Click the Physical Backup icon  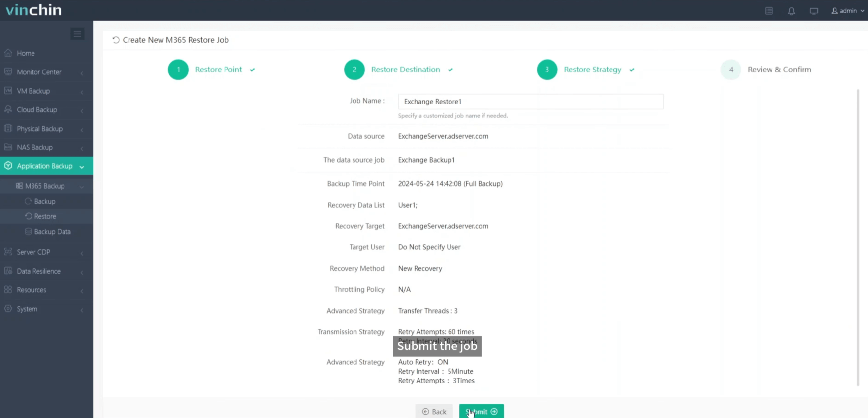click(8, 128)
